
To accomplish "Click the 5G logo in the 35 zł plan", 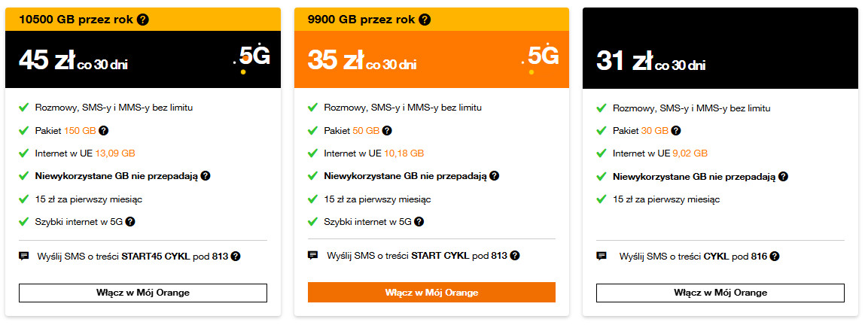I will coord(542,57).
